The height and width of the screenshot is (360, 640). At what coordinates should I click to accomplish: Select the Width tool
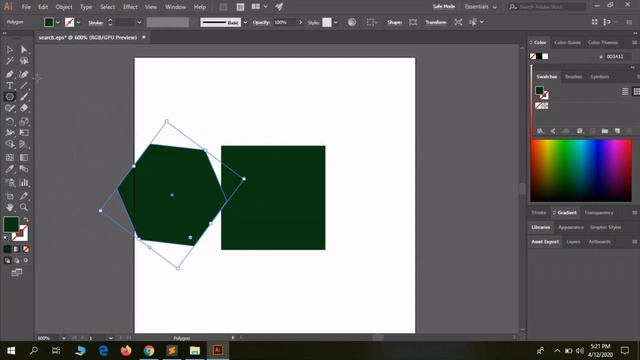pyautogui.click(x=9, y=133)
